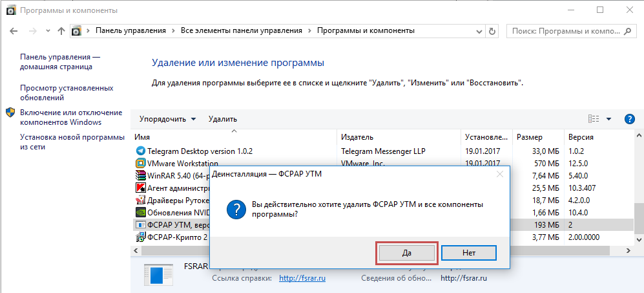Open the Упорядочить dropdown menu
Screen dimensions: 644x293
pyautogui.click(x=167, y=119)
